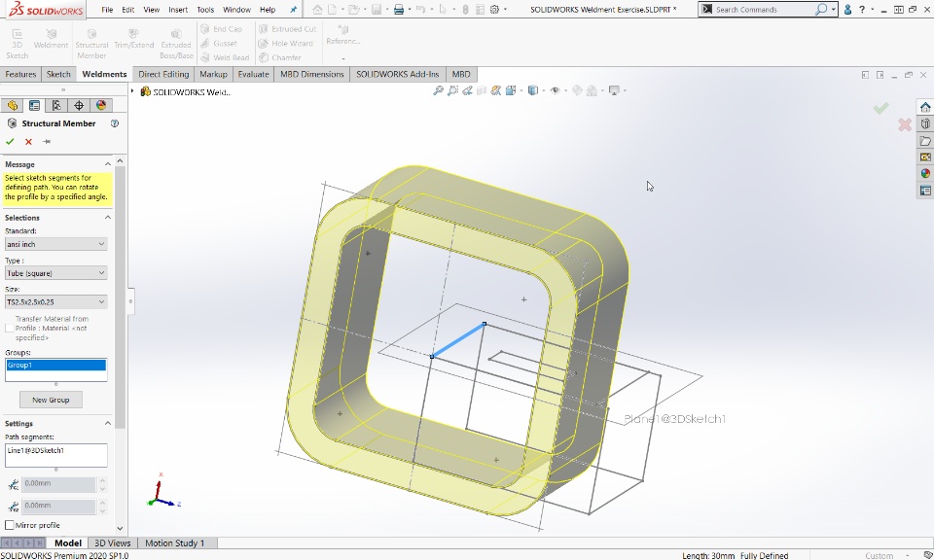This screenshot has height=560, width=934.
Task: Switch to the Evaluate tab
Action: (x=253, y=75)
